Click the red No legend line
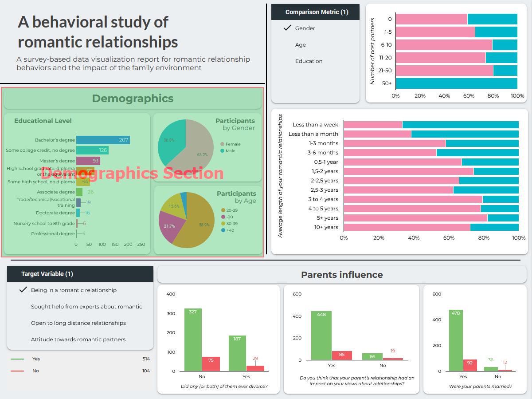The width and height of the screenshot is (532, 399). point(17,371)
